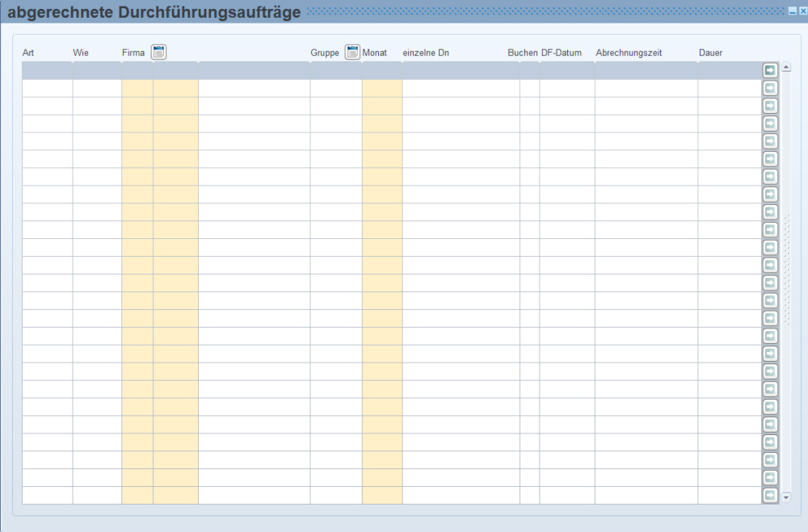This screenshot has height=532, width=808.
Task: Click the einzelne Dn column header
Action: click(x=426, y=52)
